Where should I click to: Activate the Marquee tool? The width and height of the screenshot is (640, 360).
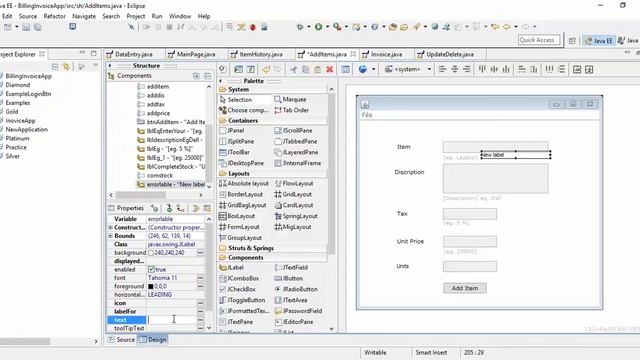[290, 100]
